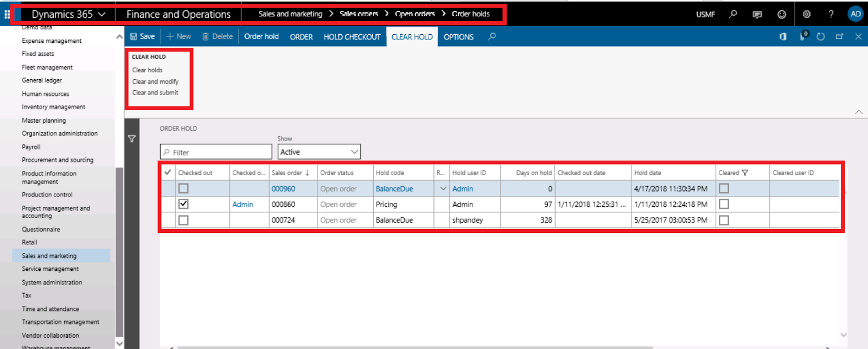Image resolution: width=868 pixels, height=349 pixels.
Task: Close the Order holds form
Action: point(858,36)
